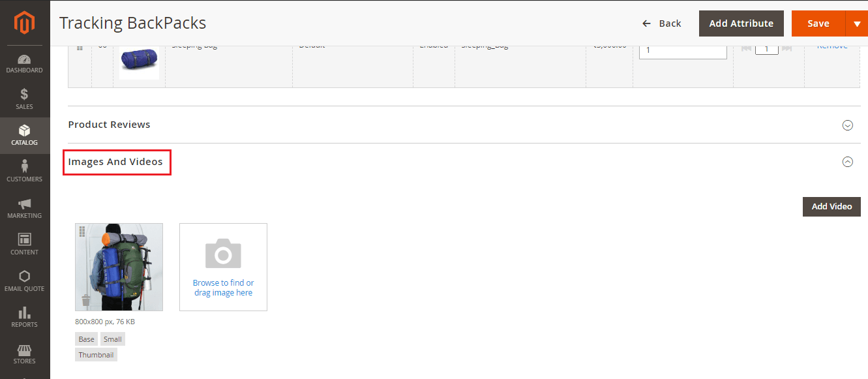This screenshot has height=379, width=868.
Task: Open the Marketing megaphone icon
Action: pyautogui.click(x=25, y=204)
